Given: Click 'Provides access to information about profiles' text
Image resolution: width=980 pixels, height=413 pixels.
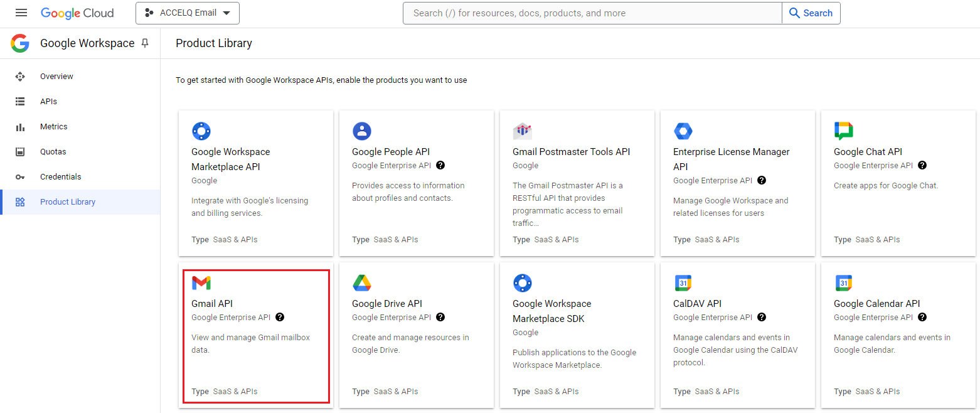Looking at the screenshot, I should [408, 192].
